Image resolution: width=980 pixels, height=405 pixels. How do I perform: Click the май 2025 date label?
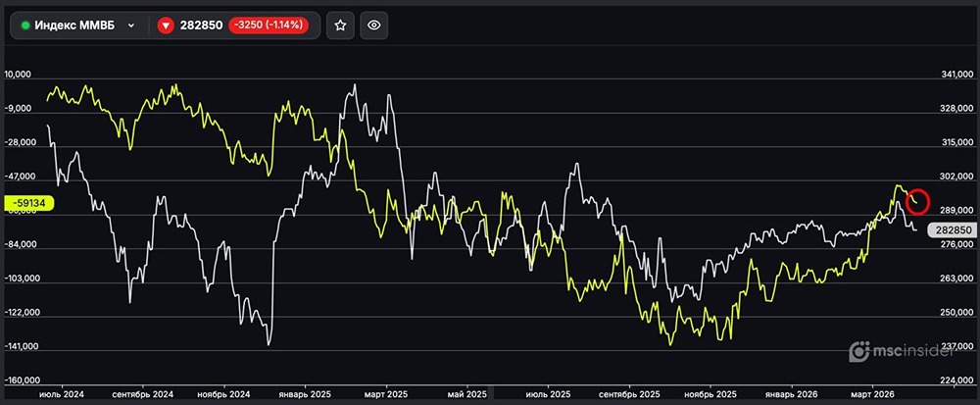coord(467,395)
